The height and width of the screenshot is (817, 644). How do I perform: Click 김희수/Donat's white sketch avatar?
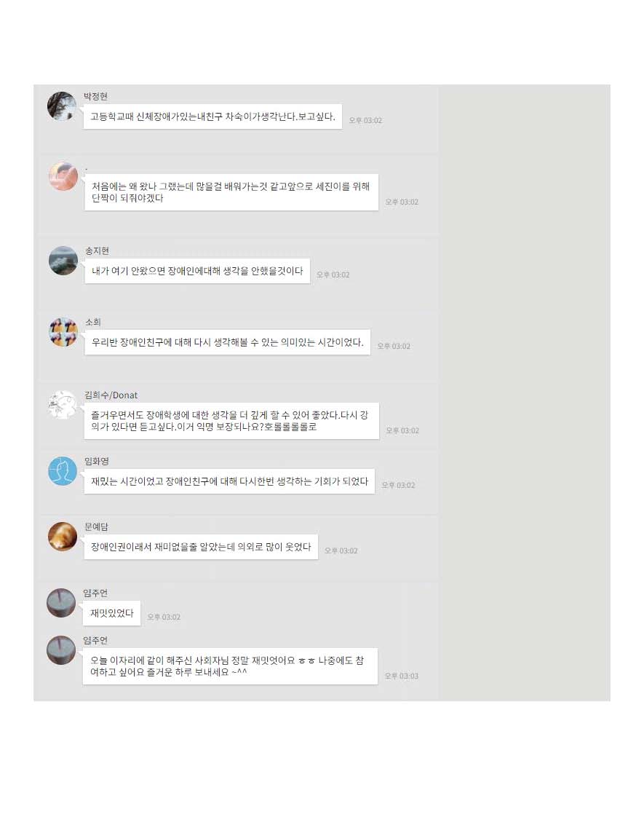tap(63, 405)
